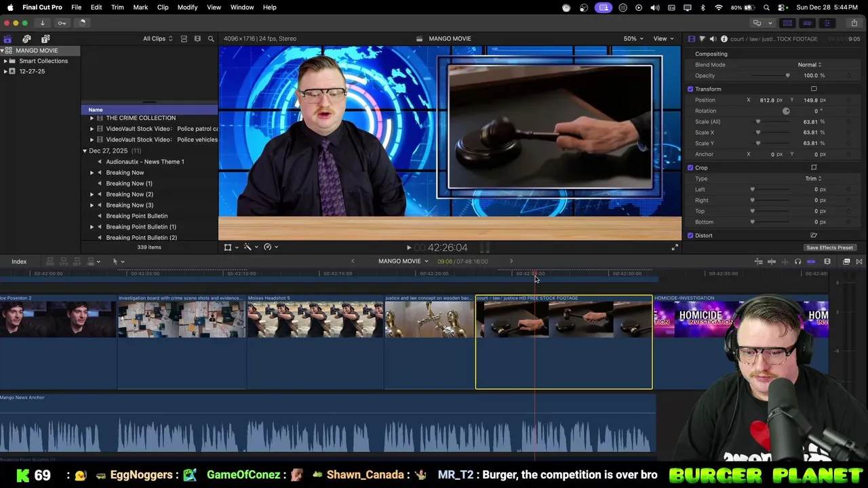
Task: Open the keyword editor key icon
Action: pos(62,22)
